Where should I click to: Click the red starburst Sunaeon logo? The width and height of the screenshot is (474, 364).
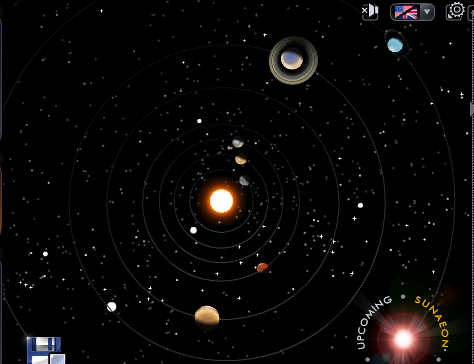click(403, 339)
